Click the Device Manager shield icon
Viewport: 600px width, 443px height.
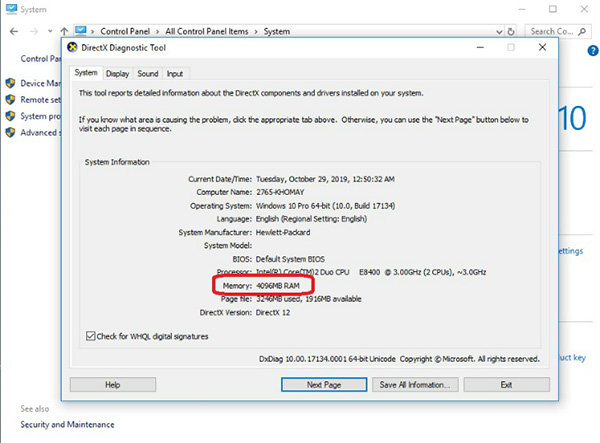pyautogui.click(x=10, y=84)
